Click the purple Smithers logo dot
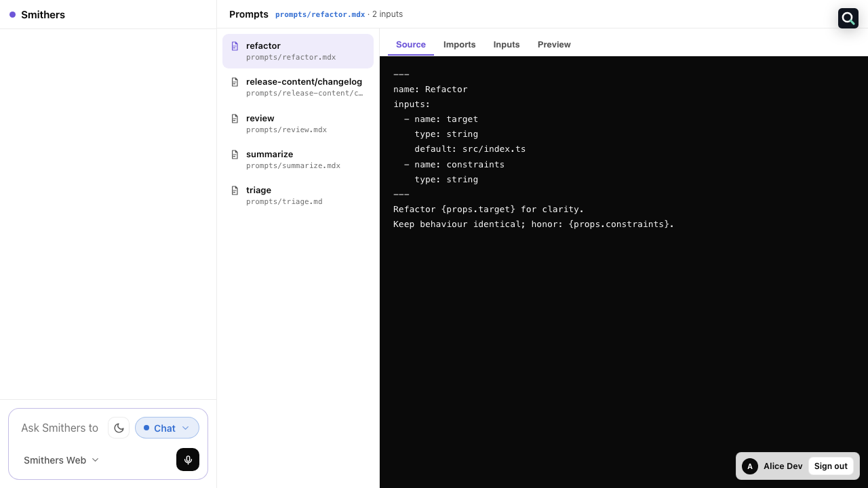Screen dimensions: 868x488 12,14
